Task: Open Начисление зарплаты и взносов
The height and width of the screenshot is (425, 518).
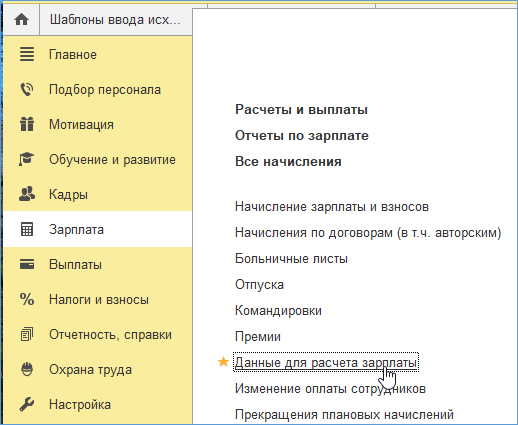Action: pyautogui.click(x=332, y=207)
